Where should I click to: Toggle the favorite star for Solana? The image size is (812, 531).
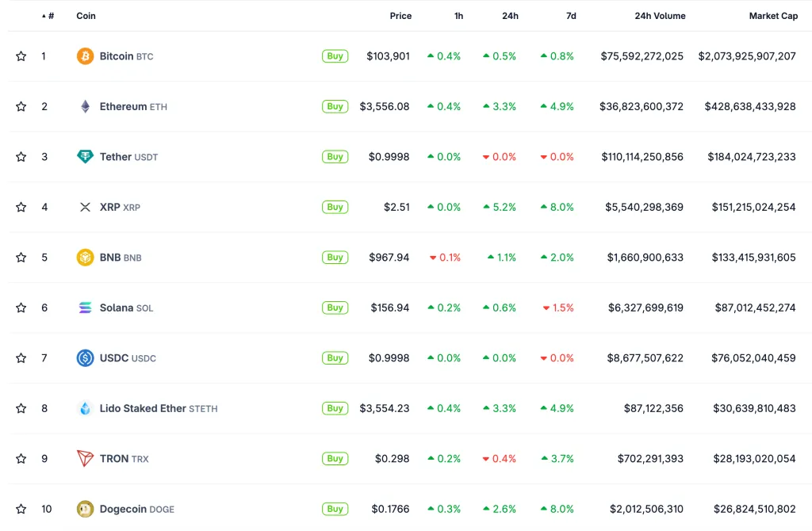[x=21, y=308]
